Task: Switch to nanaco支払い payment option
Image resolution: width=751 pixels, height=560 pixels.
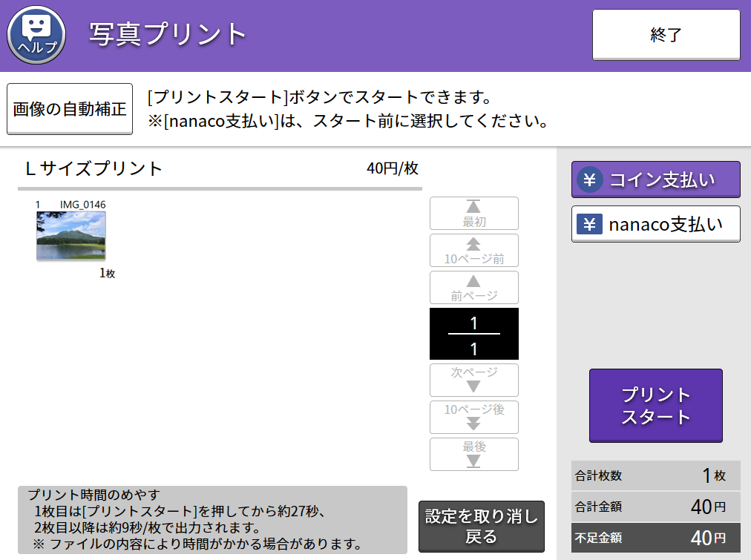Action: (x=655, y=223)
